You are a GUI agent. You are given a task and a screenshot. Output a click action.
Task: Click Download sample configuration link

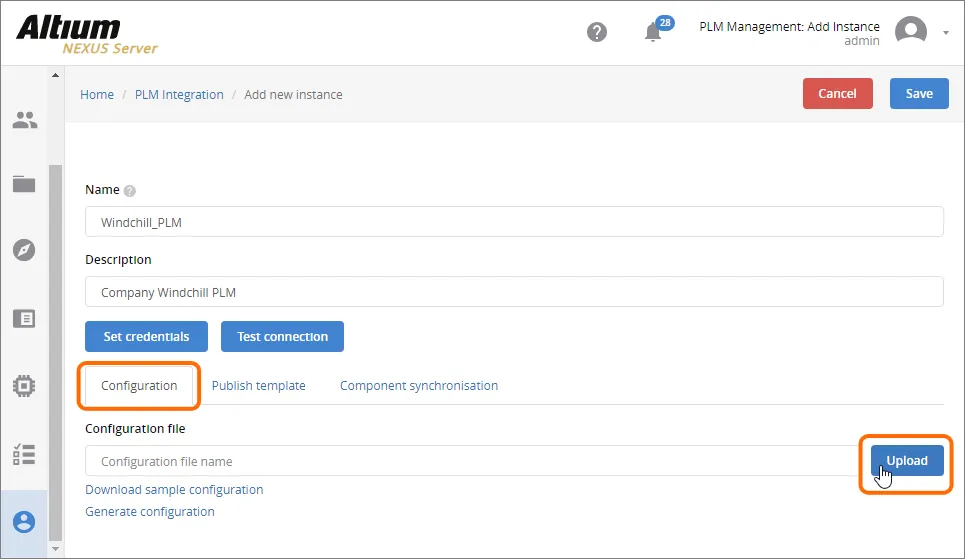coord(174,489)
